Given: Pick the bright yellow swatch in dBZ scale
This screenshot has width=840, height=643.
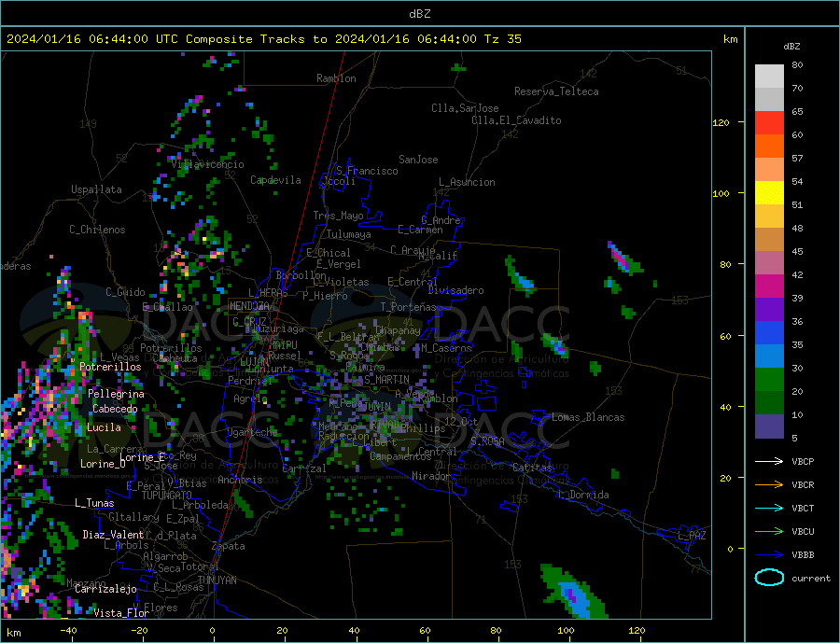Looking at the screenshot, I should point(769,193).
